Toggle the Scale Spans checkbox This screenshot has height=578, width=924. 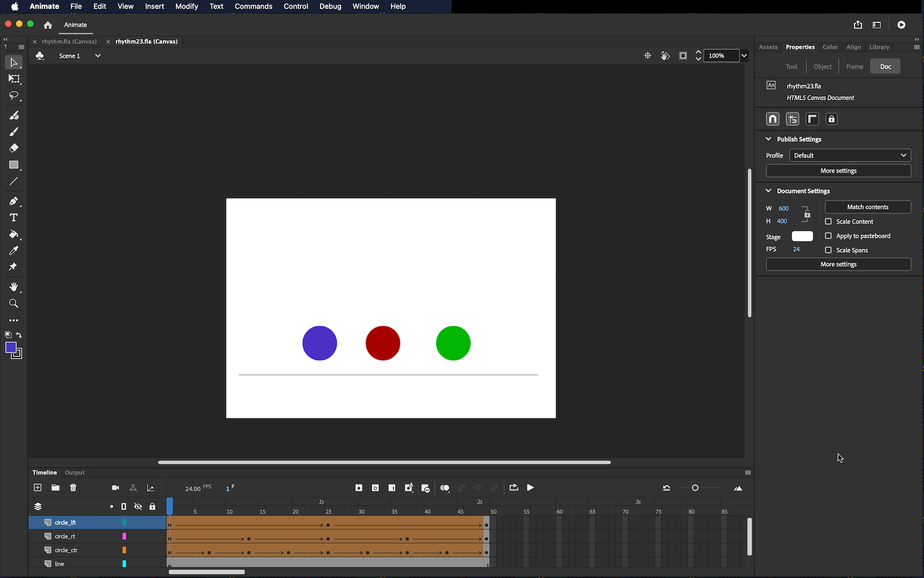click(828, 250)
